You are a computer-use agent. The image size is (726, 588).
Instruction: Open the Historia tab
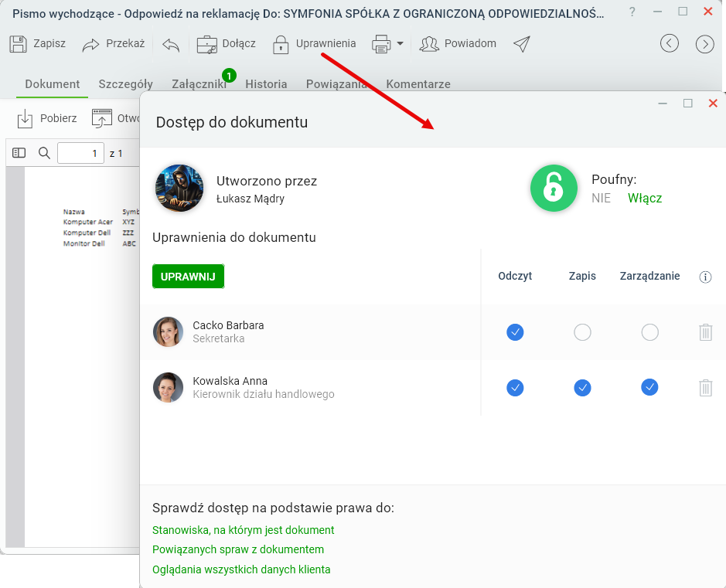tap(266, 83)
